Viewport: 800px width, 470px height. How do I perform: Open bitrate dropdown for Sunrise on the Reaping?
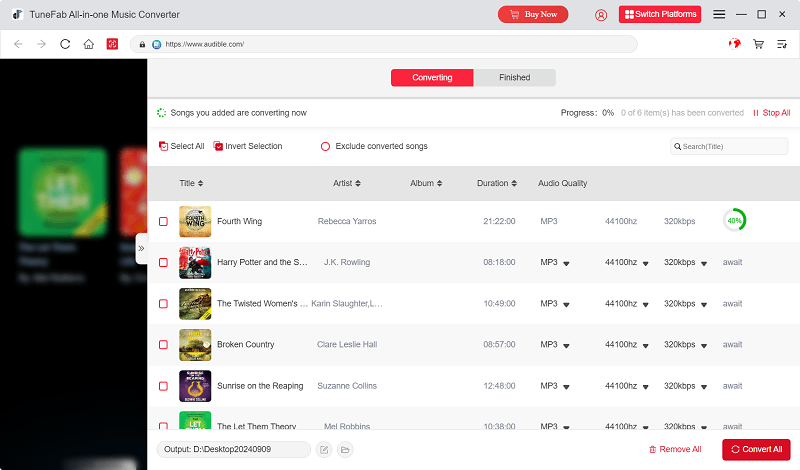click(x=704, y=387)
